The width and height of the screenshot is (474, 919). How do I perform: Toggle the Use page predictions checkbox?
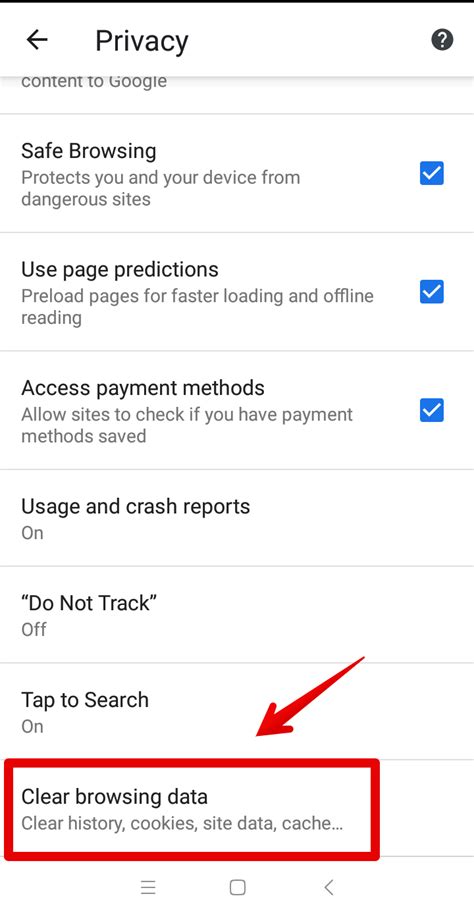tap(432, 292)
